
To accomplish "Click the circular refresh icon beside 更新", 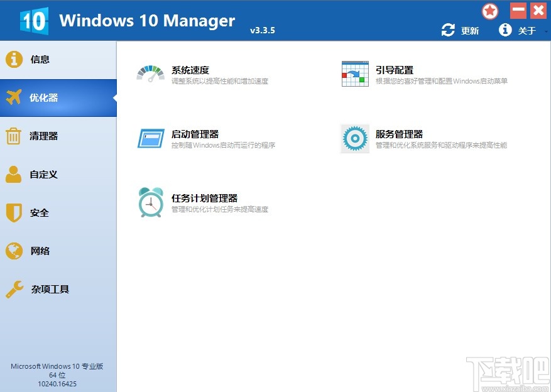I will pos(448,30).
